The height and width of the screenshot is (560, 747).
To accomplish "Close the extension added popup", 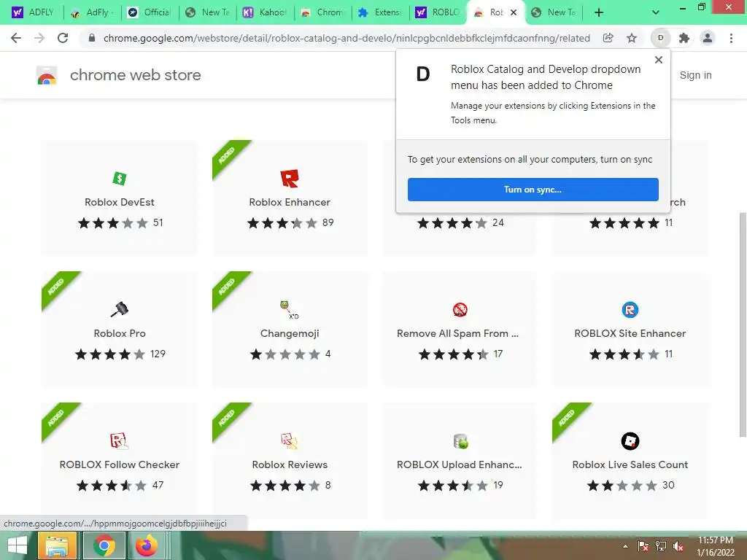I will click(659, 60).
